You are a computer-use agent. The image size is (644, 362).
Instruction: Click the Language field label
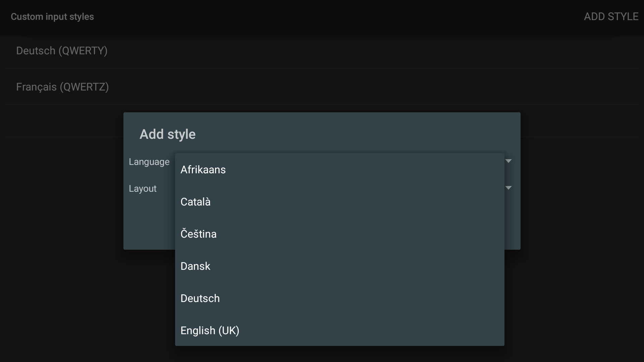(x=149, y=162)
